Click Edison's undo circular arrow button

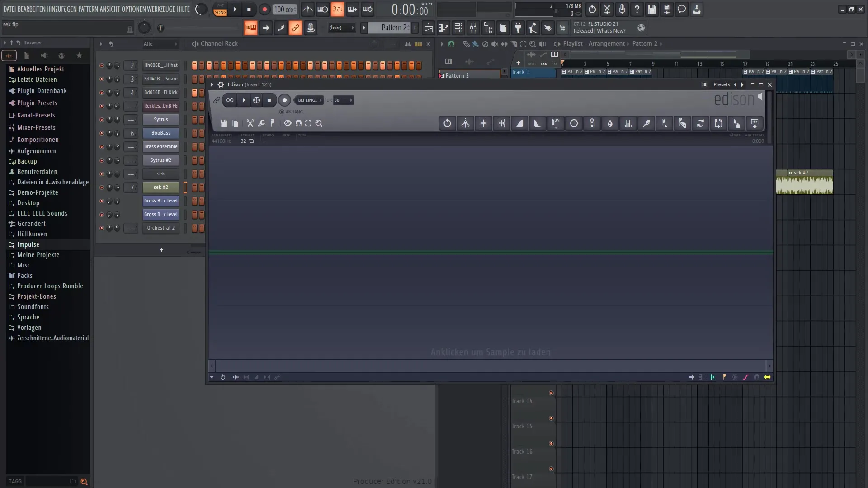(447, 123)
